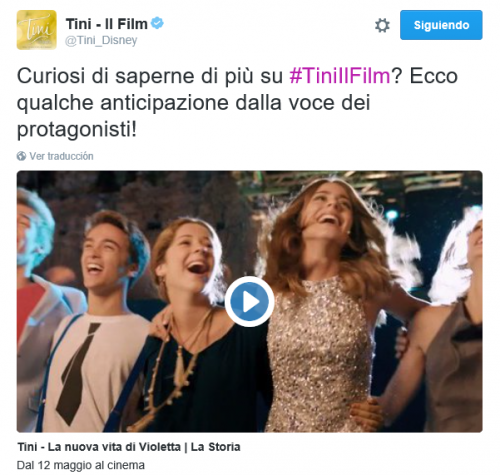Click the globe translation icon
This screenshot has width=500, height=475.
click(x=21, y=156)
